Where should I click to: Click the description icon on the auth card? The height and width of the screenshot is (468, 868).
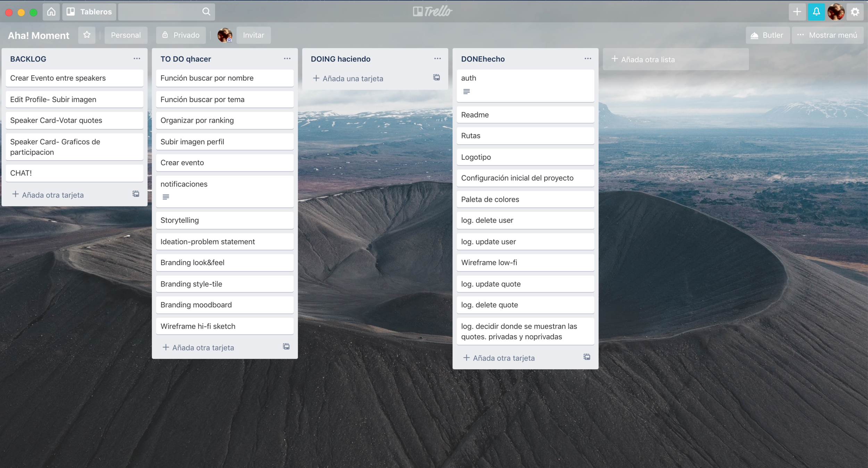466,92
